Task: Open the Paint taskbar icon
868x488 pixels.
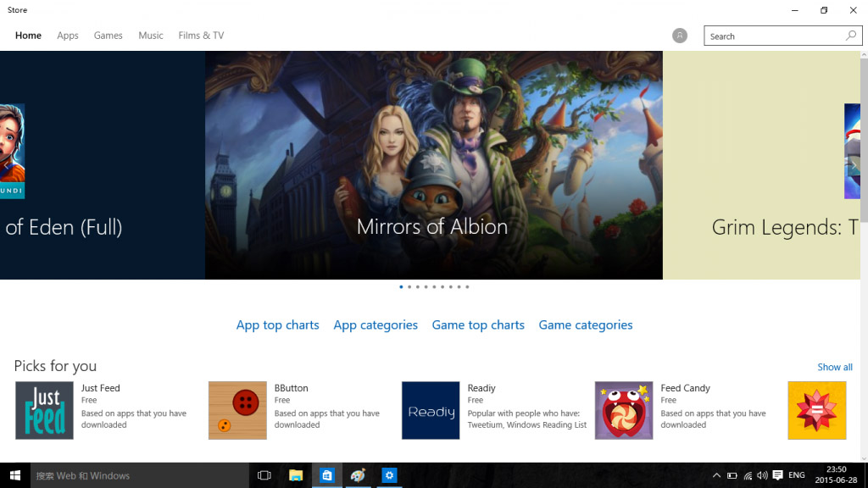Action: point(359,475)
